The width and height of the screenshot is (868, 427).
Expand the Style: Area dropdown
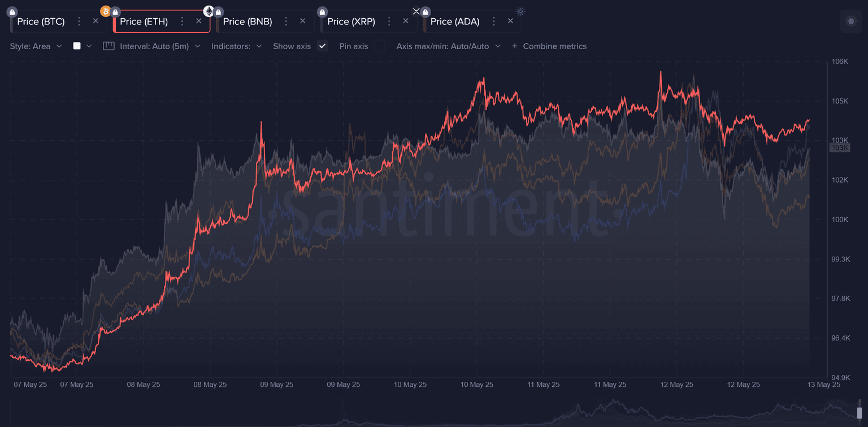coord(36,46)
